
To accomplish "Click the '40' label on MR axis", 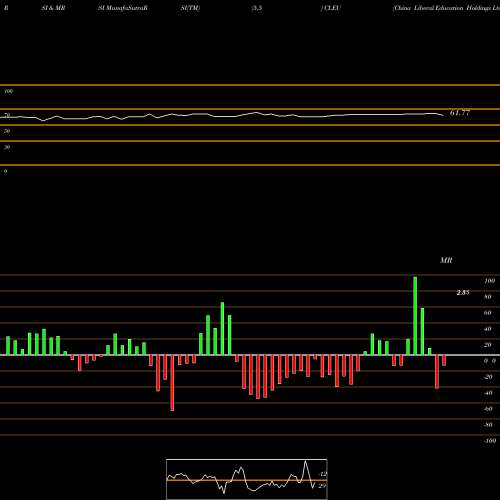I will click(x=488, y=329).
